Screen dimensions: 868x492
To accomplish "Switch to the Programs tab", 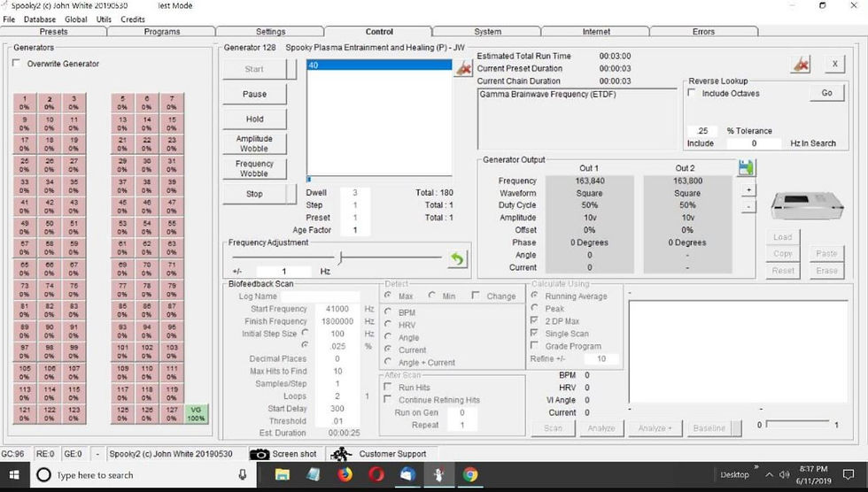I will tap(161, 32).
